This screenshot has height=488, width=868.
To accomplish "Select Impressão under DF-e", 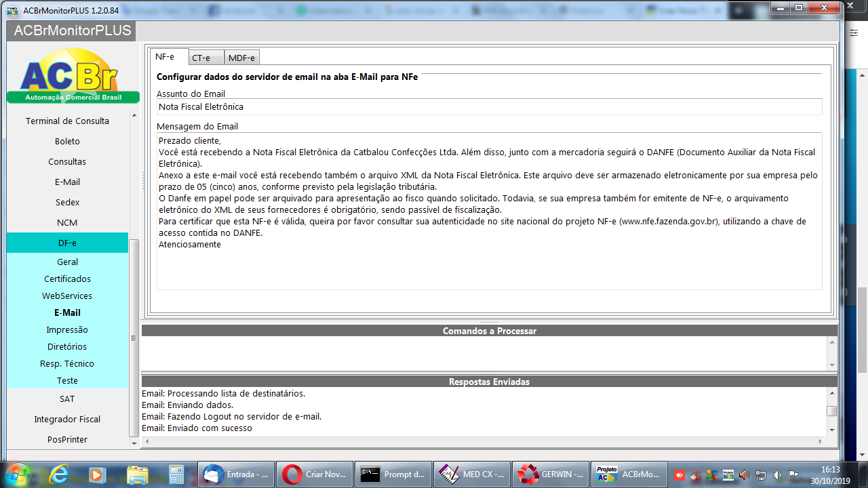I will pos(67,329).
